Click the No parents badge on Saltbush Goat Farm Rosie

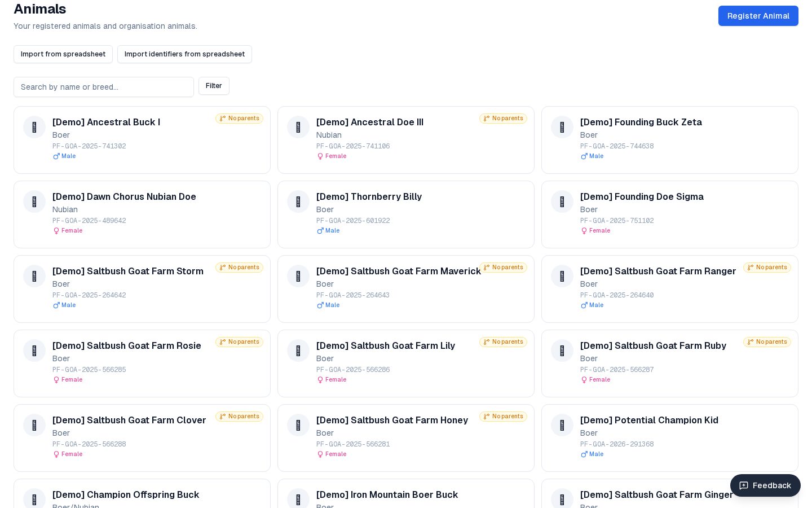(x=239, y=342)
